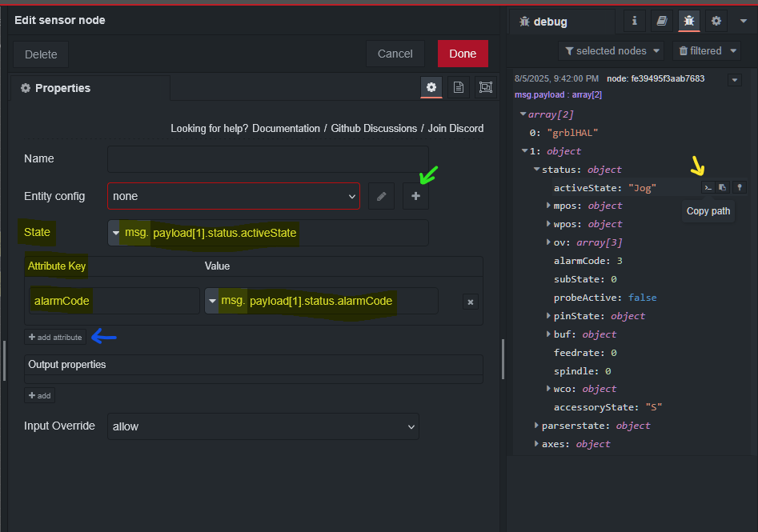Pin the activeState value open
The width and height of the screenshot is (758, 532).
click(740, 187)
